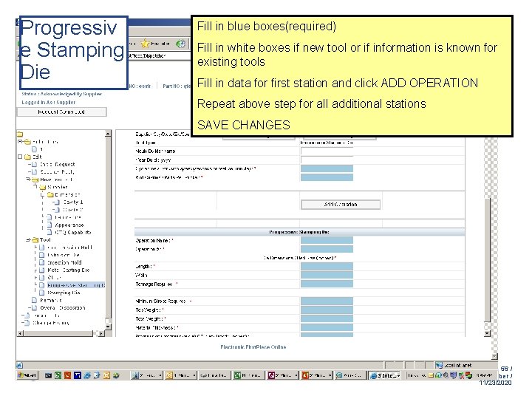Click the tree panel scroll-left arrow
532x399 pixels.
click(20, 333)
